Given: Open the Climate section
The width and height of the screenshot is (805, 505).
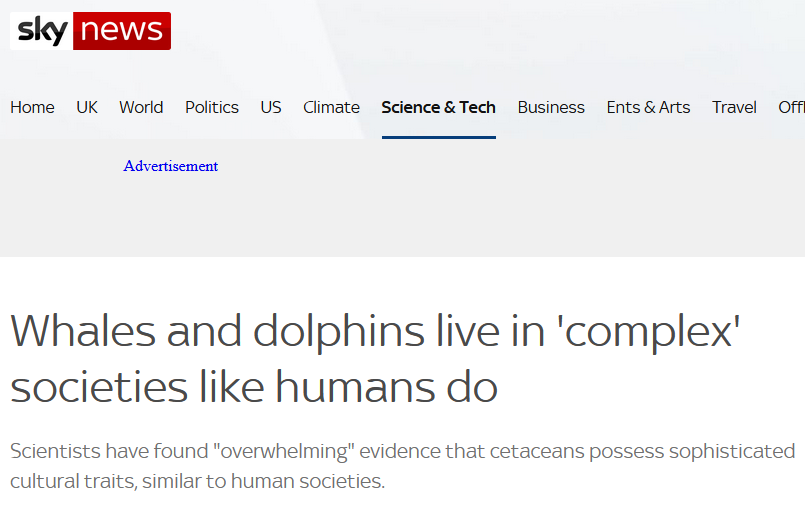Looking at the screenshot, I should point(331,107).
